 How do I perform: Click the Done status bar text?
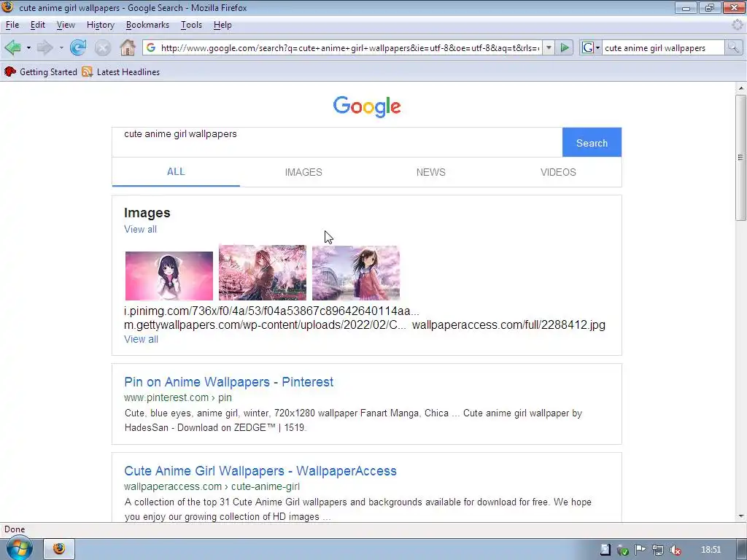click(15, 529)
